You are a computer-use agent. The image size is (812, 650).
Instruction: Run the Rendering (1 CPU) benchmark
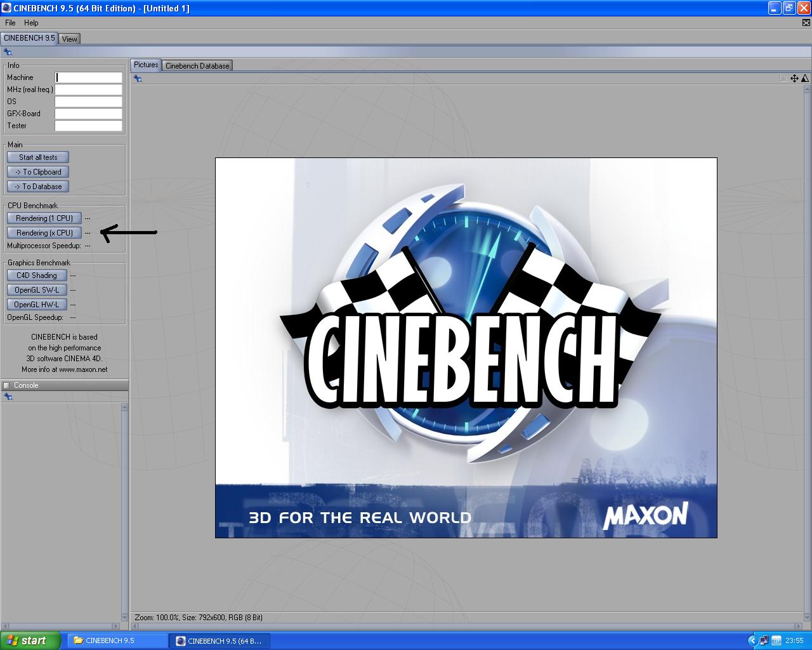[x=44, y=218]
